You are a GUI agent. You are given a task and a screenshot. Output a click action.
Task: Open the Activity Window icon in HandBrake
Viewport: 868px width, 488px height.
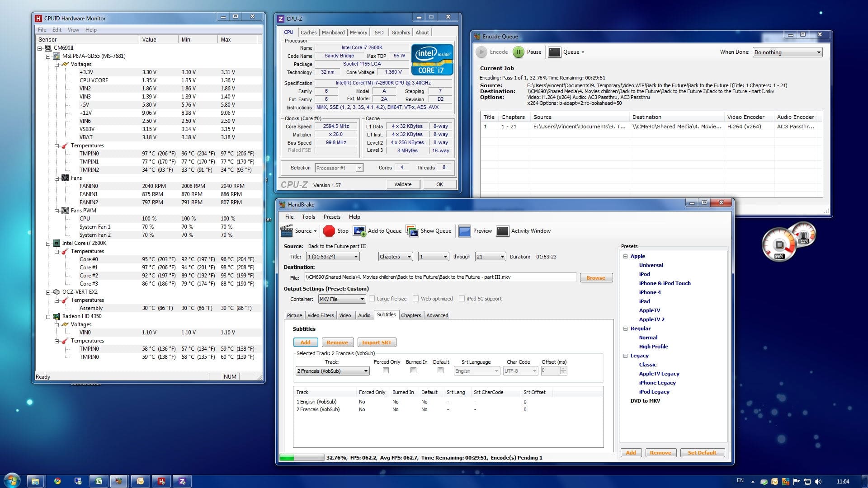pos(503,231)
